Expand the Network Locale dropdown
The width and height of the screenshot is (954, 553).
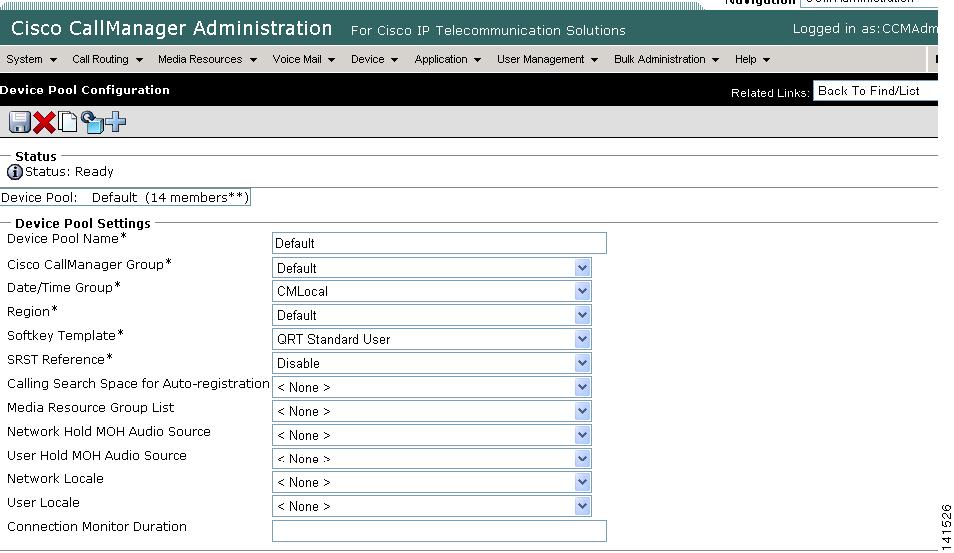[x=431, y=482]
